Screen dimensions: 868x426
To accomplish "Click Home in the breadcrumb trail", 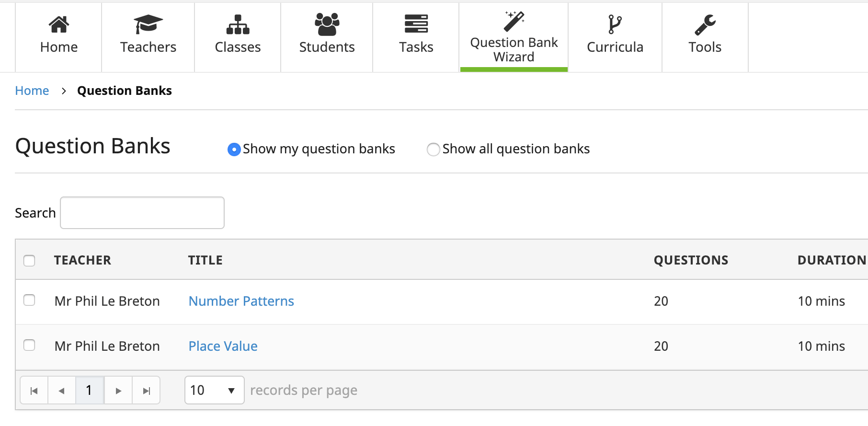I will coord(32,91).
